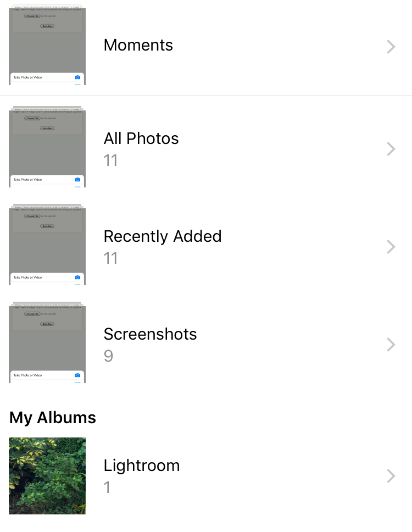Click the My Albums section header
This screenshot has height=532, width=412.
tap(53, 418)
